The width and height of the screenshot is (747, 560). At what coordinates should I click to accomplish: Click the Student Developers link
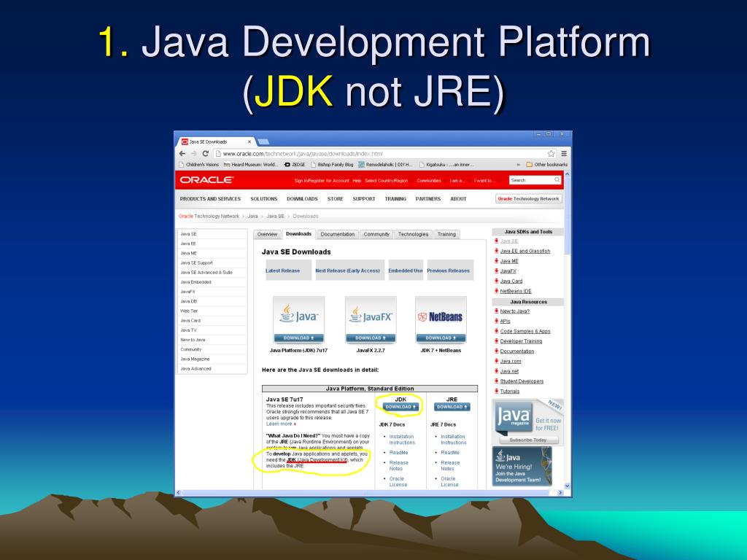(x=522, y=381)
